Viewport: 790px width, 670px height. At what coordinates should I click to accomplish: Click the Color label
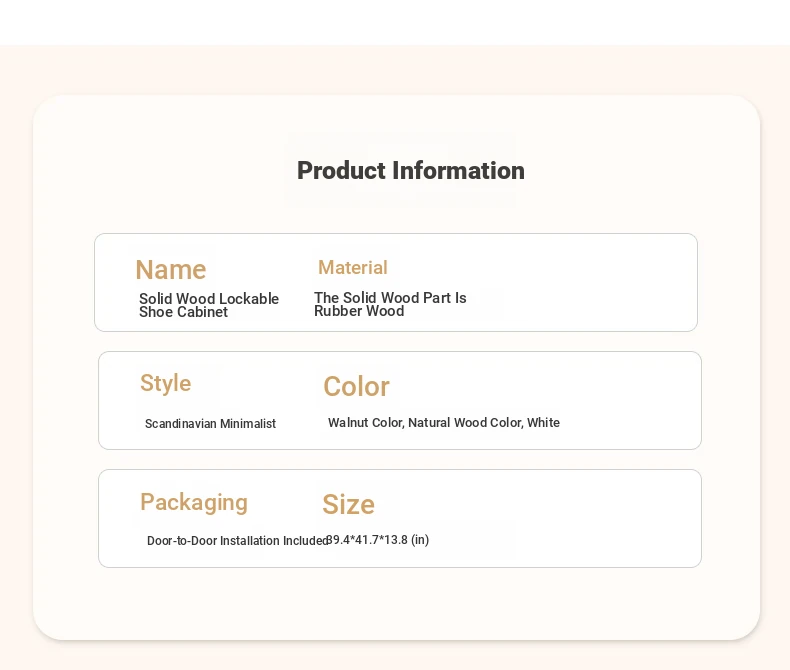[x=356, y=387]
